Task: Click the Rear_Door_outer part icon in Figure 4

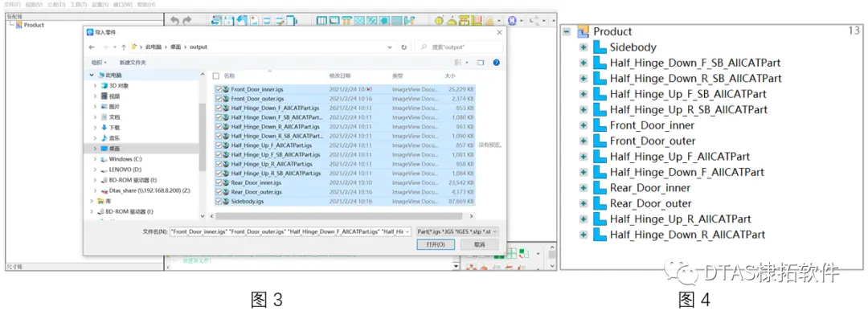Action: 600,203
